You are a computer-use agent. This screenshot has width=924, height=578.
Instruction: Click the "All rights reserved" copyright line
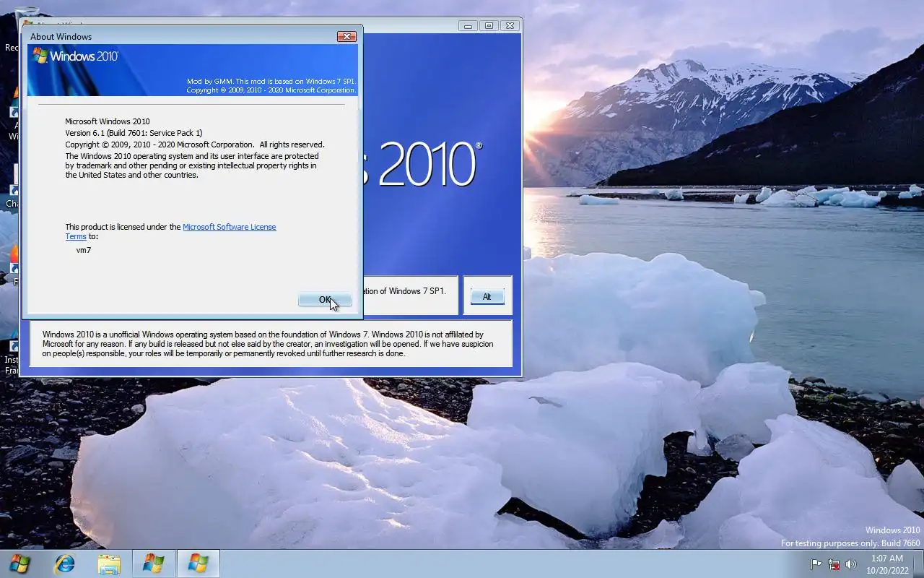(195, 144)
